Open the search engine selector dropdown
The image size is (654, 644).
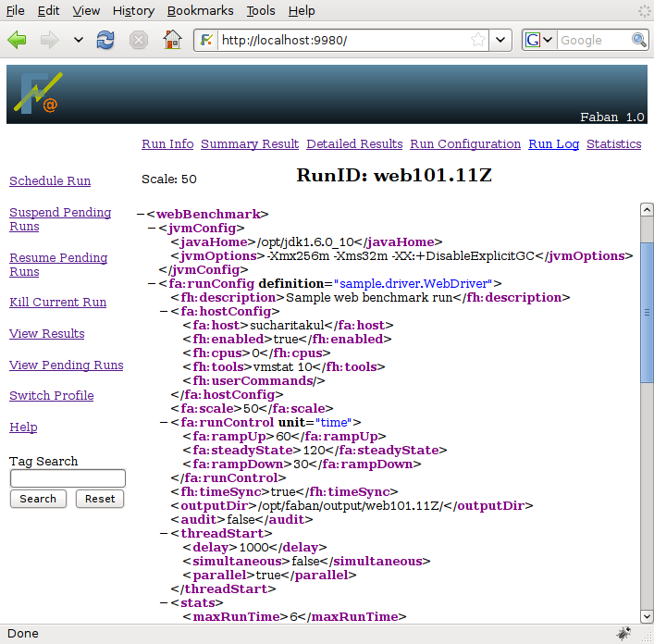click(x=539, y=40)
